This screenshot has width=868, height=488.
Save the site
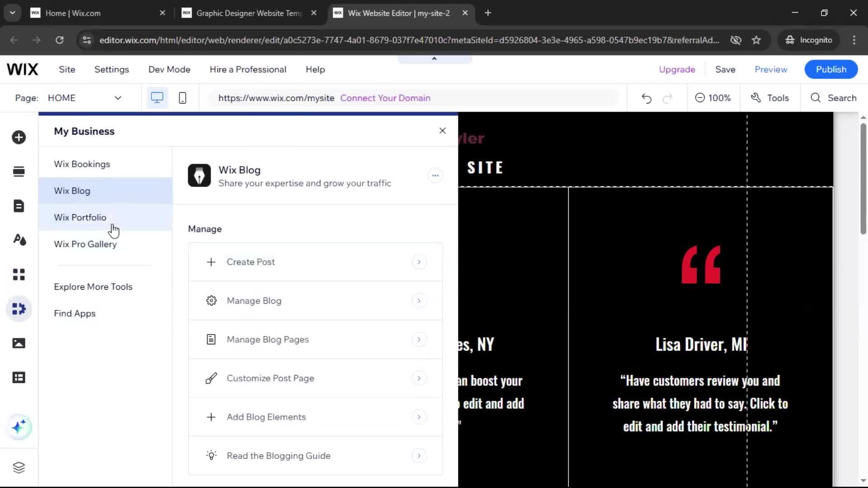725,70
